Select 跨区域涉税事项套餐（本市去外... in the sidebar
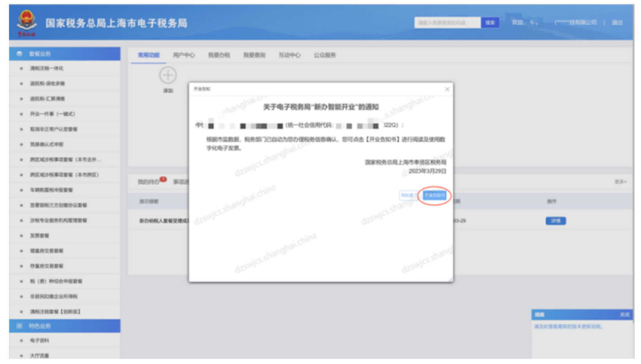The height and width of the screenshot is (364, 641). (x=65, y=160)
